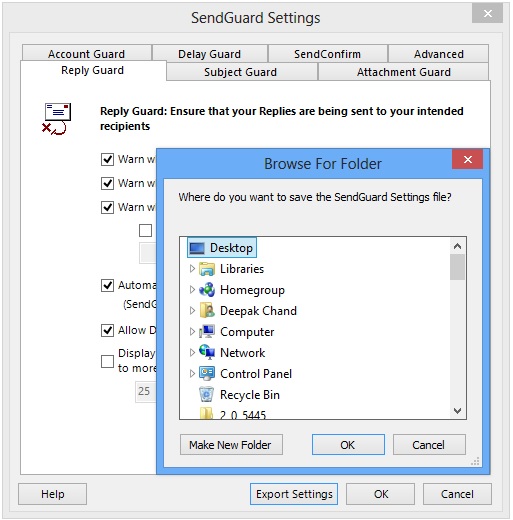
Task: Toggle the Automa… checkbox
Action: [107, 285]
